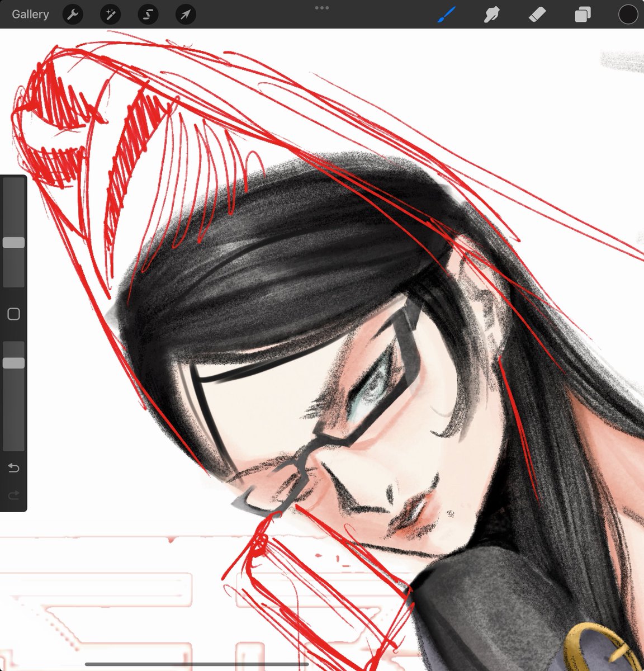Viewport: 644px width, 671px height.
Task: Select the Eraser tool
Action: click(x=537, y=15)
